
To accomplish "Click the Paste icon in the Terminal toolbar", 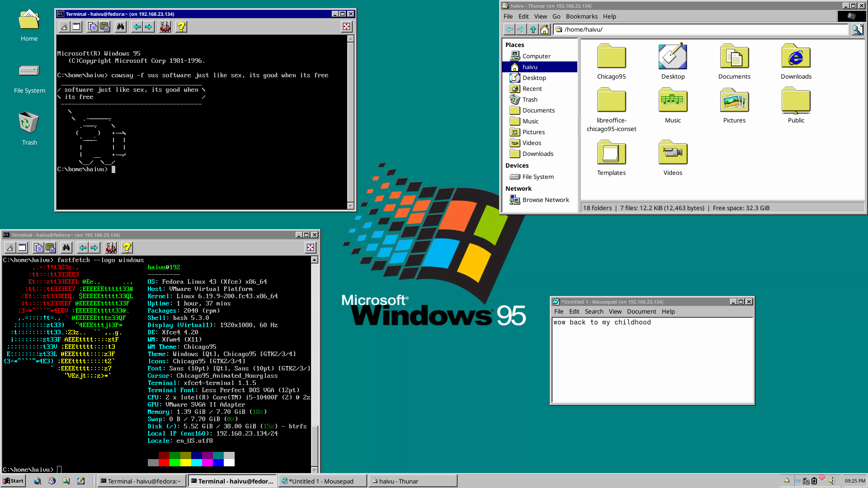I will point(105,27).
